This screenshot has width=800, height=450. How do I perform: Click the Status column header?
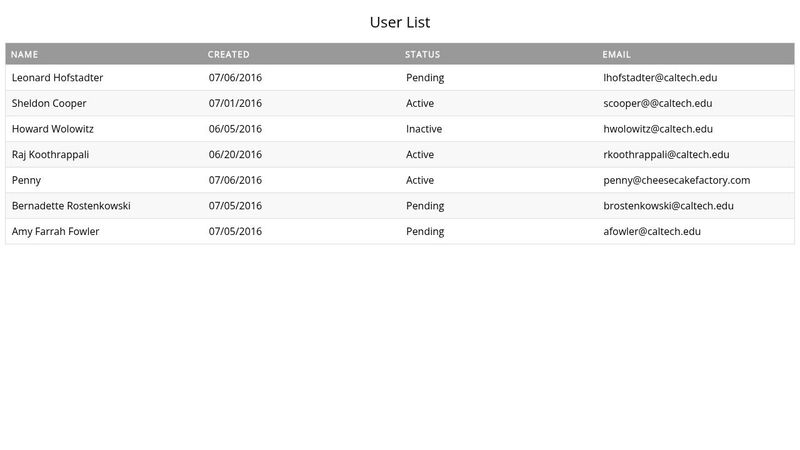(x=422, y=54)
